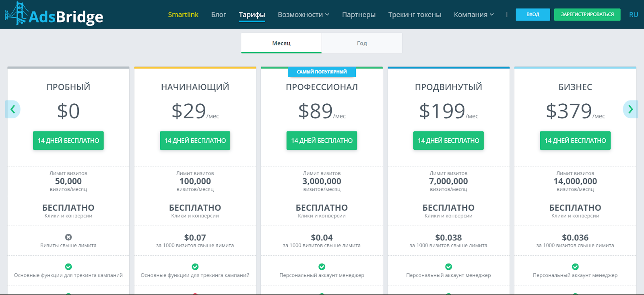644x295 pixels.
Task: Click the 3,000,000 visits limit value
Action: (322, 181)
